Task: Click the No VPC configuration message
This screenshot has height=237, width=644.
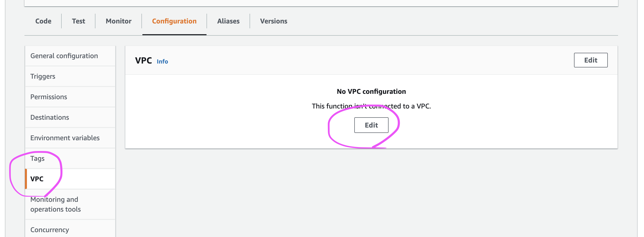Action: coord(371,92)
